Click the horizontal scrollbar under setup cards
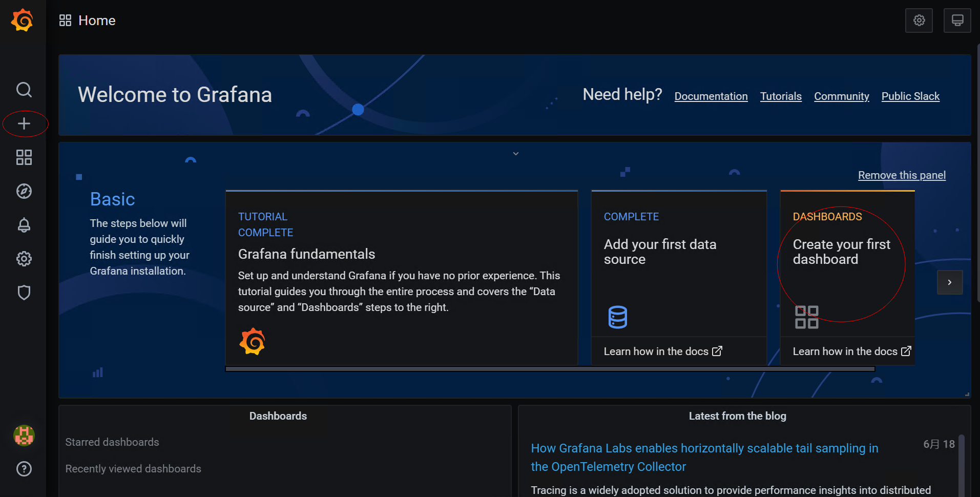 pos(550,369)
